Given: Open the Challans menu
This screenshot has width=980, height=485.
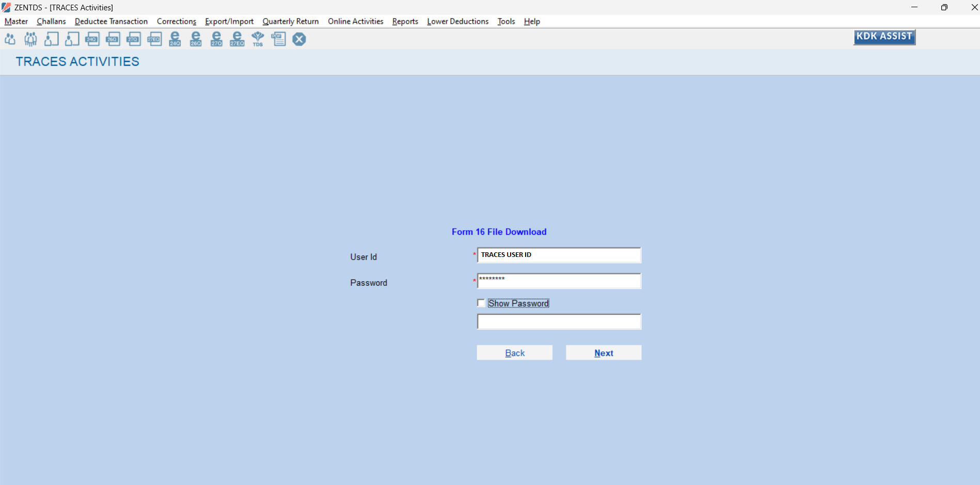Looking at the screenshot, I should pos(51,21).
